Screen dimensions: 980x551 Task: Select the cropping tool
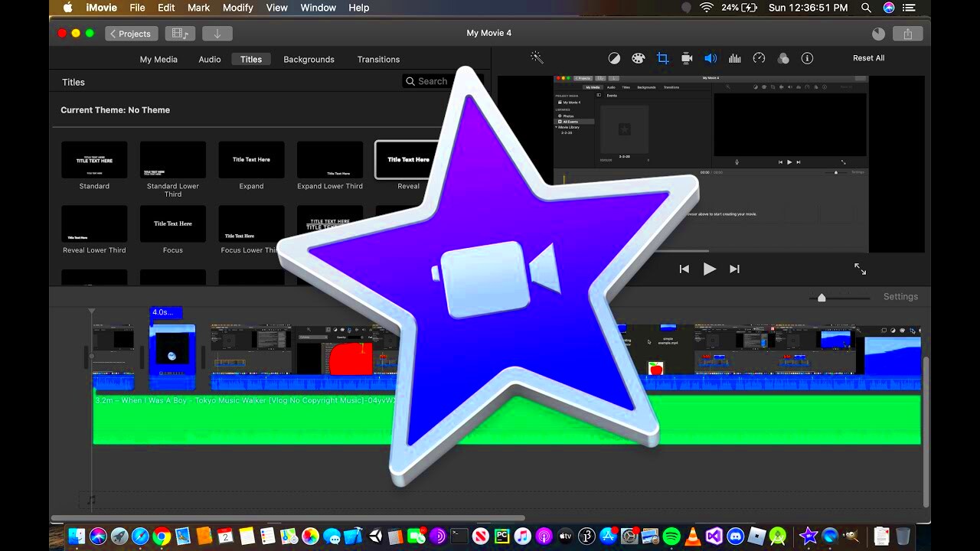[663, 58]
